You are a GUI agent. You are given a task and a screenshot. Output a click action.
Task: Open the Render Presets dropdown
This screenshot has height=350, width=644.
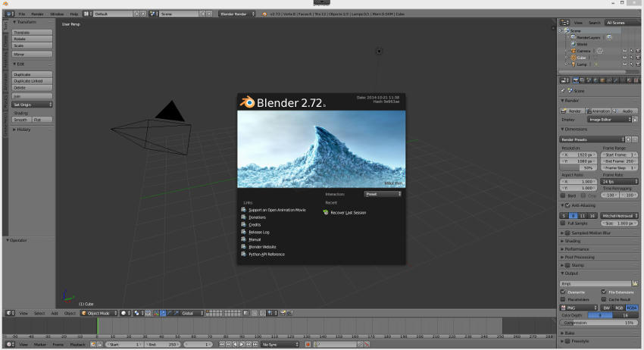pos(592,139)
